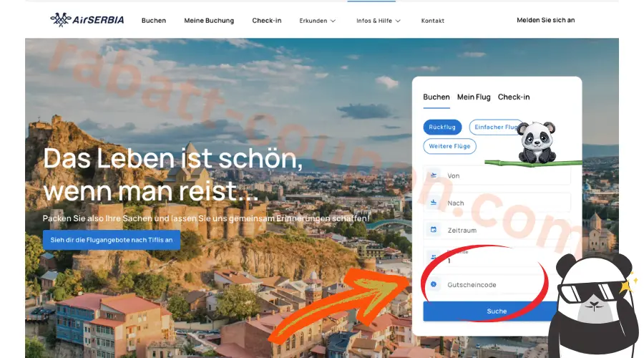The width and height of the screenshot is (644, 358).
Task: Select the Rückflug trip type
Action: tap(442, 127)
